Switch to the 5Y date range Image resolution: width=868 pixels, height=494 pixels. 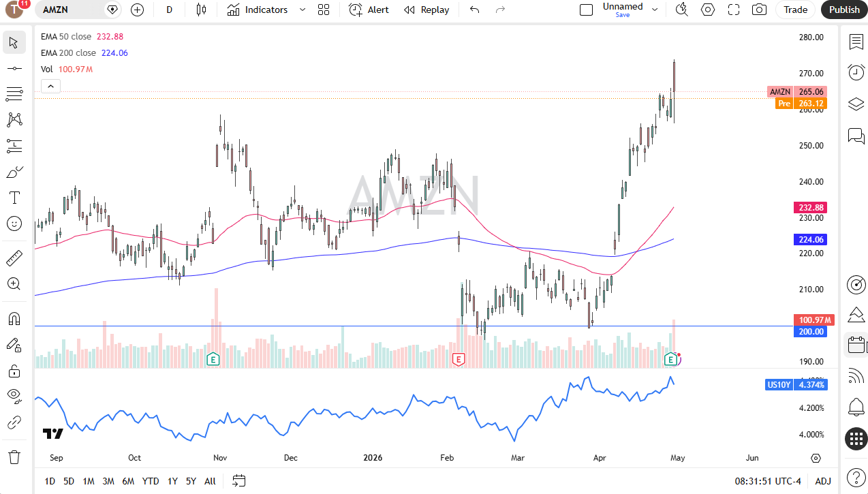tap(191, 481)
